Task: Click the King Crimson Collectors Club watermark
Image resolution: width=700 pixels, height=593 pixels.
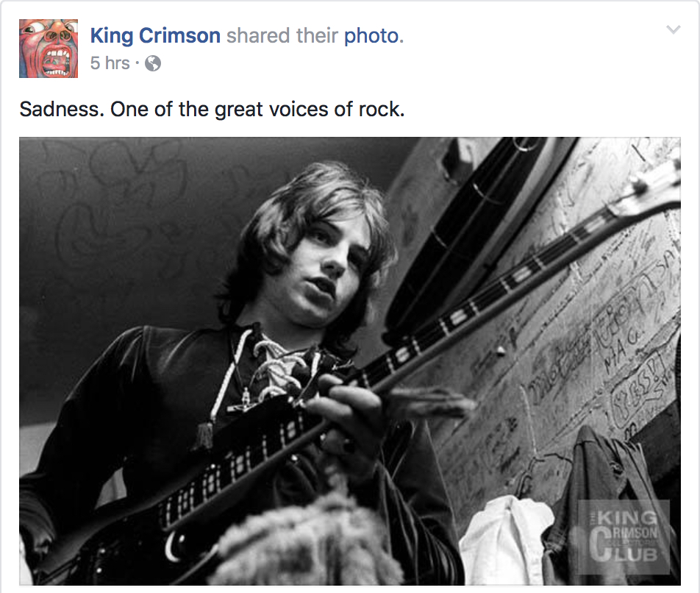Action: (622, 536)
